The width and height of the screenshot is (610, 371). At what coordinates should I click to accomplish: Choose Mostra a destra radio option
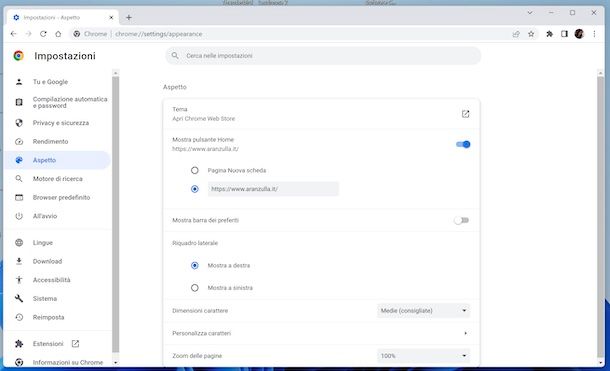point(195,266)
